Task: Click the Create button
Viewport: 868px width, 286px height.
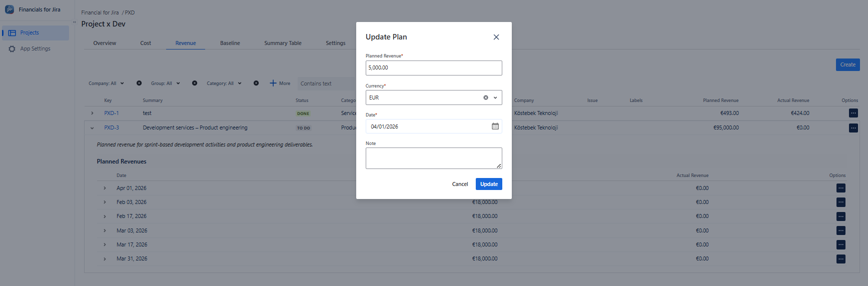Action: coord(847,64)
